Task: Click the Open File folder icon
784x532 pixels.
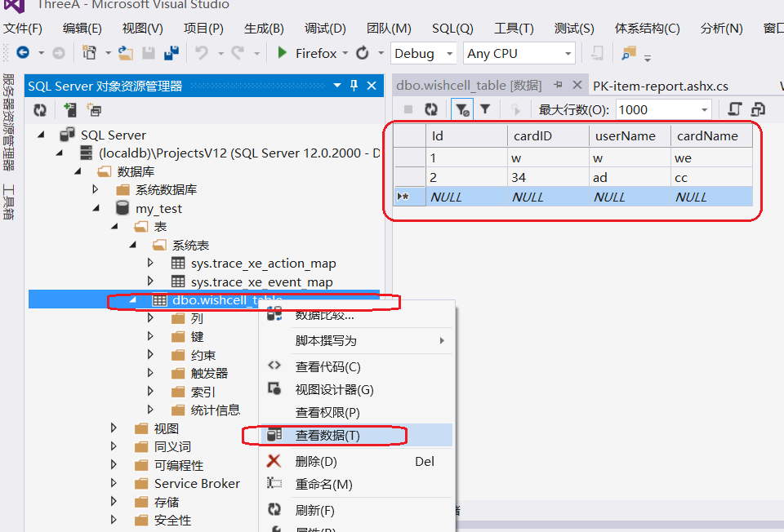Action: 126,53
